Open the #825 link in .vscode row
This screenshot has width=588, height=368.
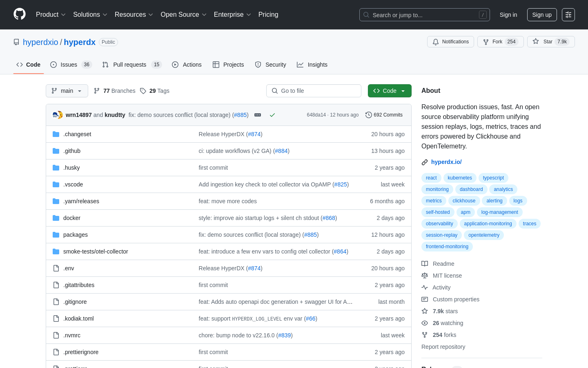click(x=341, y=184)
